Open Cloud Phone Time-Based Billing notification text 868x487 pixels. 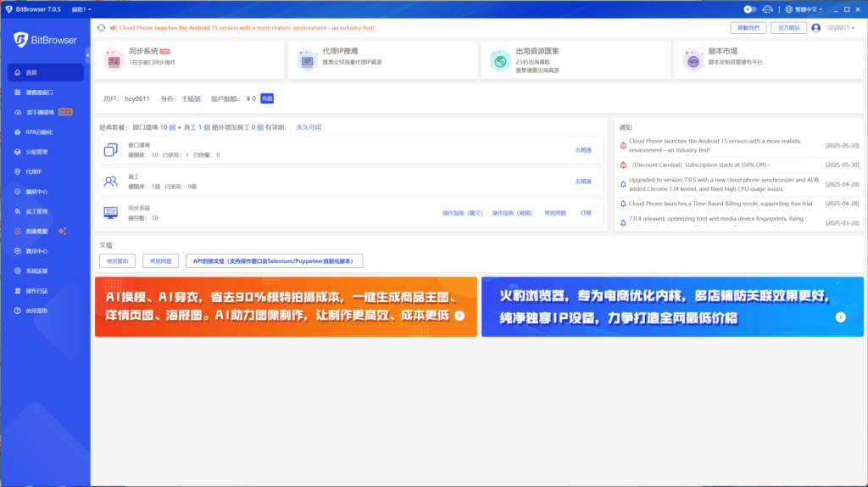721,204
